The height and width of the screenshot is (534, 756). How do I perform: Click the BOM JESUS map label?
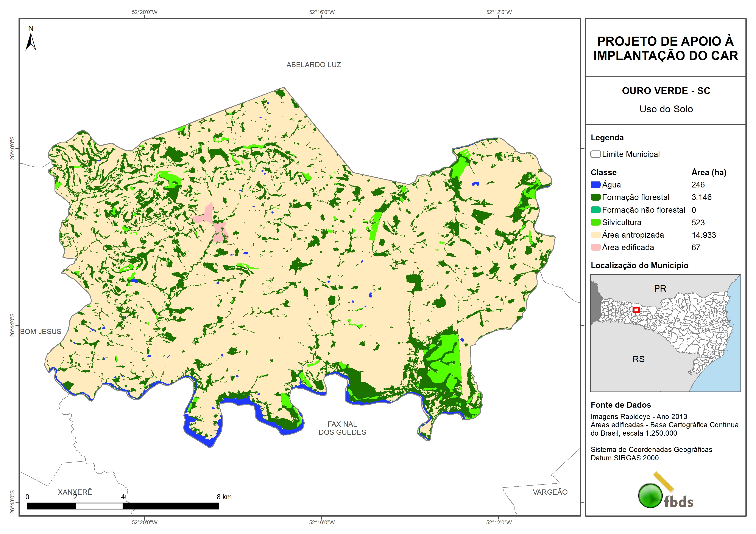41,332
